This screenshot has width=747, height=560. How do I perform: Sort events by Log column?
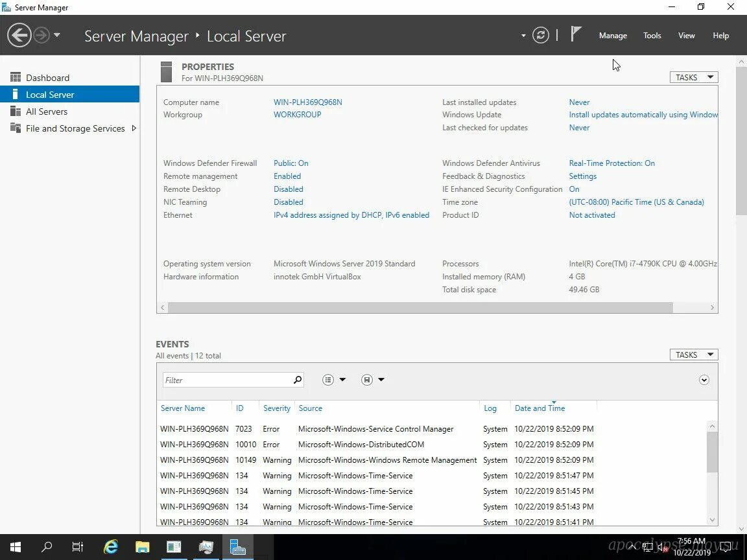[490, 408]
